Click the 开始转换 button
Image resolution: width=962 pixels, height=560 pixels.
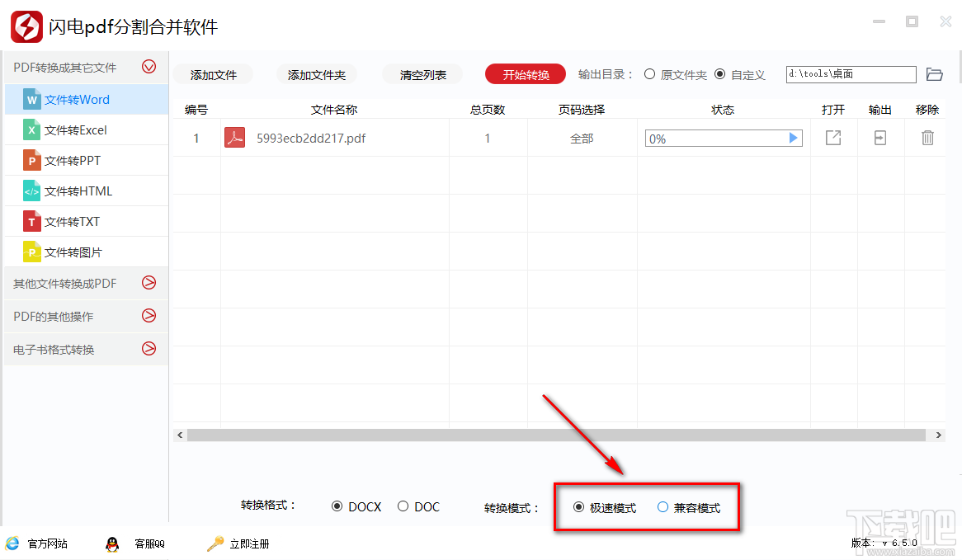pyautogui.click(x=525, y=73)
